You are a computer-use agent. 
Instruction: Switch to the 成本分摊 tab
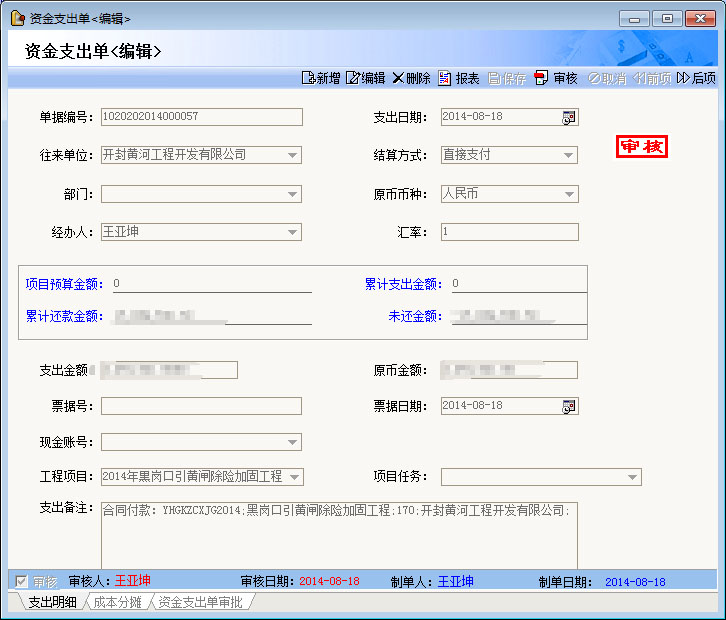[x=118, y=602]
